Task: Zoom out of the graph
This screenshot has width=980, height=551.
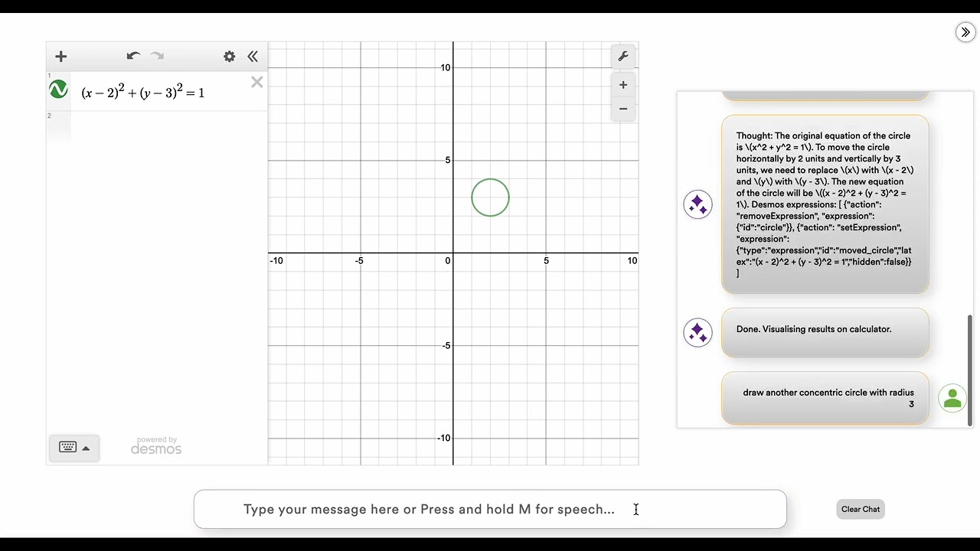Action: 623,109
